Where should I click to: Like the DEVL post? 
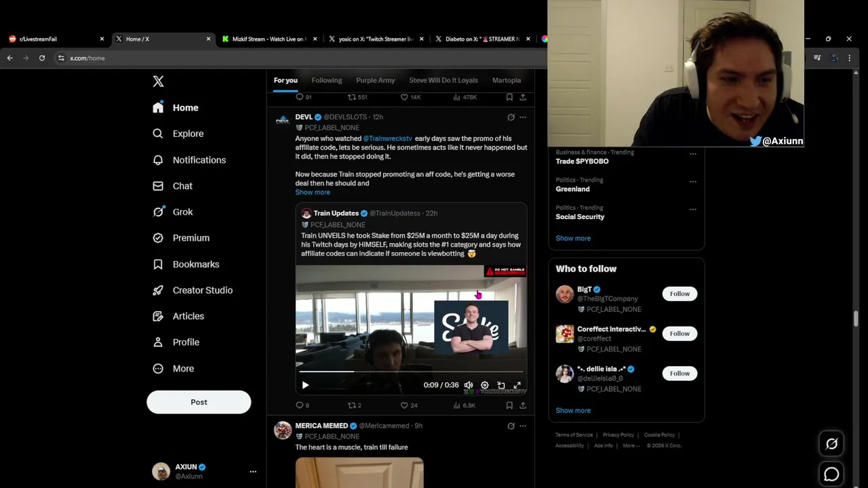(409, 405)
